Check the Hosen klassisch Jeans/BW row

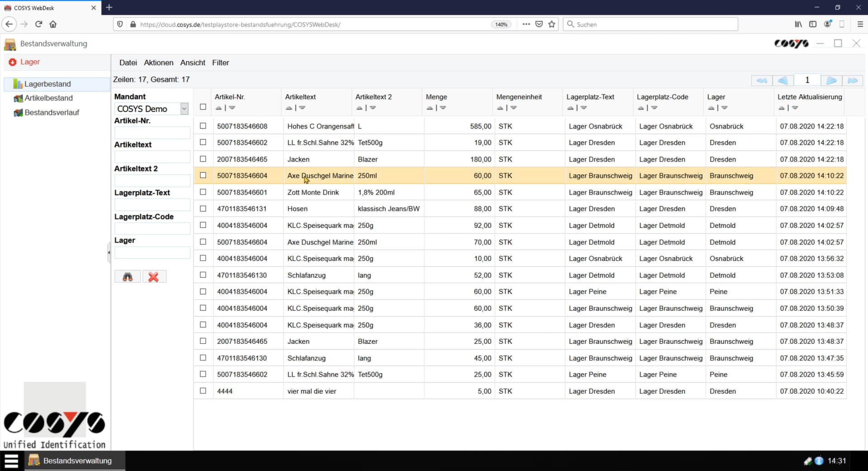pos(203,209)
